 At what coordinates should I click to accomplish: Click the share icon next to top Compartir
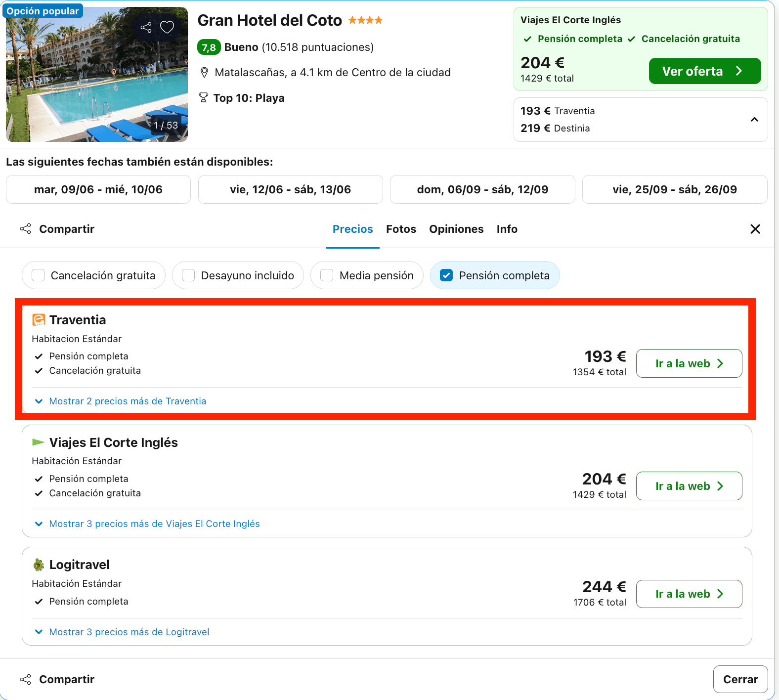point(26,229)
